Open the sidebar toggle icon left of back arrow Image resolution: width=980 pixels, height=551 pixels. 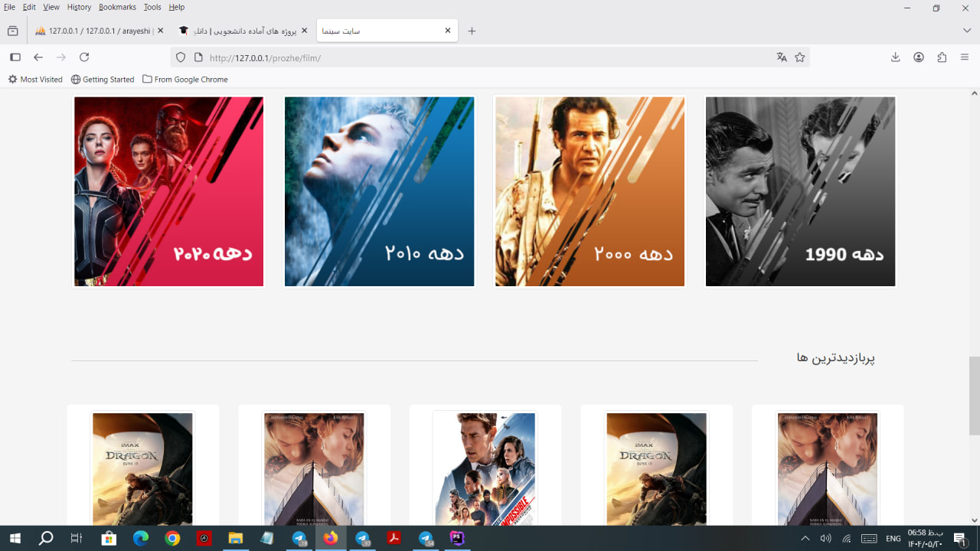[x=15, y=57]
